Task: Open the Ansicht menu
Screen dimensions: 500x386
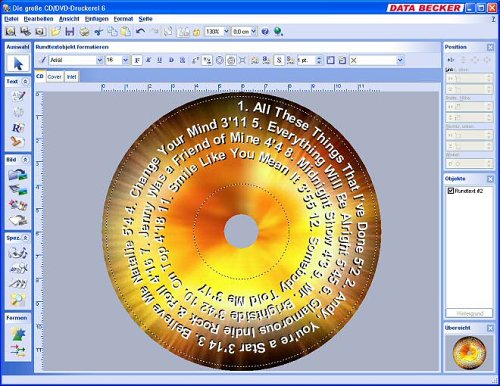Action: (x=69, y=19)
